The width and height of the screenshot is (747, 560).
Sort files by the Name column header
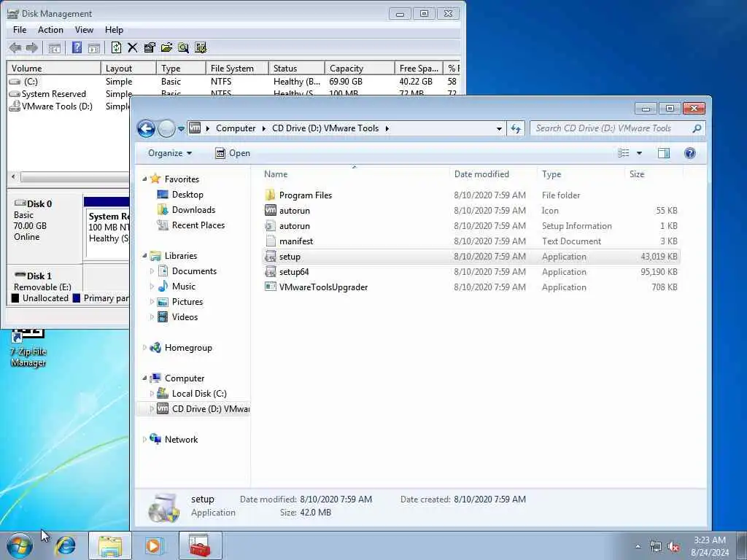pyautogui.click(x=355, y=174)
